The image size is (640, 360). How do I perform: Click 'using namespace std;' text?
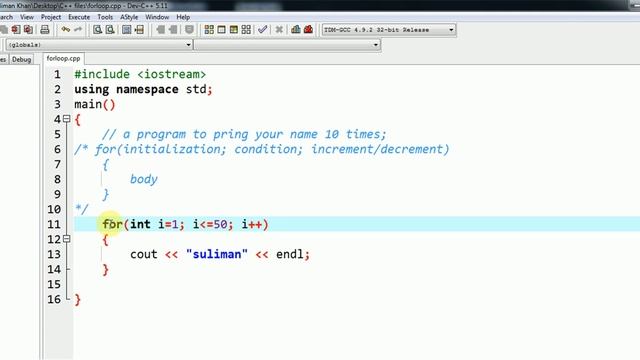coord(143,89)
